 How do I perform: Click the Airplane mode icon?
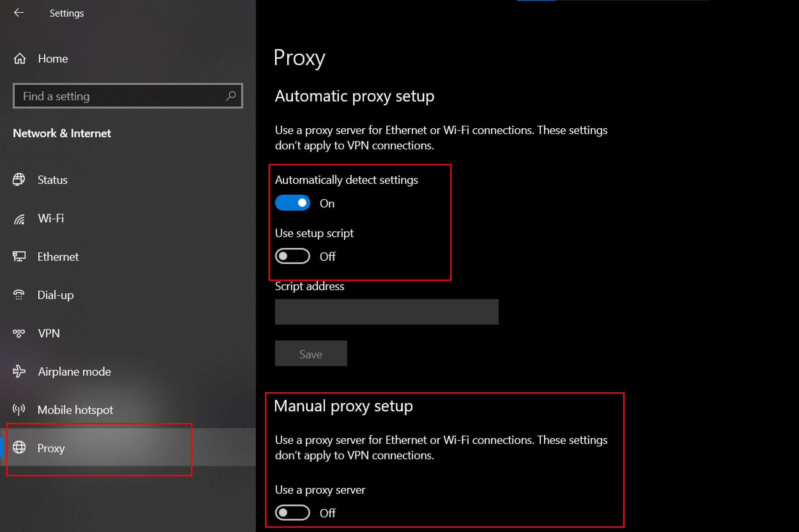point(19,371)
